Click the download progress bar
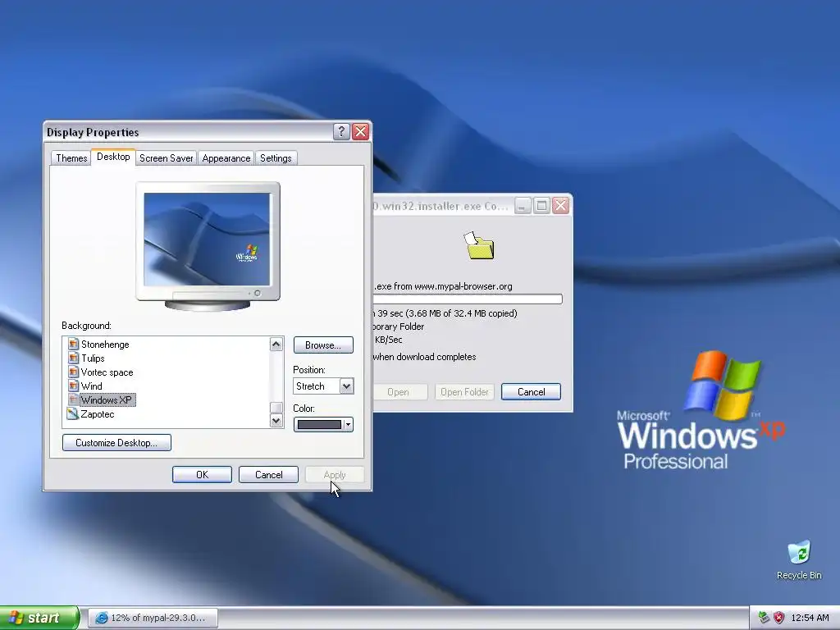 coord(468,299)
